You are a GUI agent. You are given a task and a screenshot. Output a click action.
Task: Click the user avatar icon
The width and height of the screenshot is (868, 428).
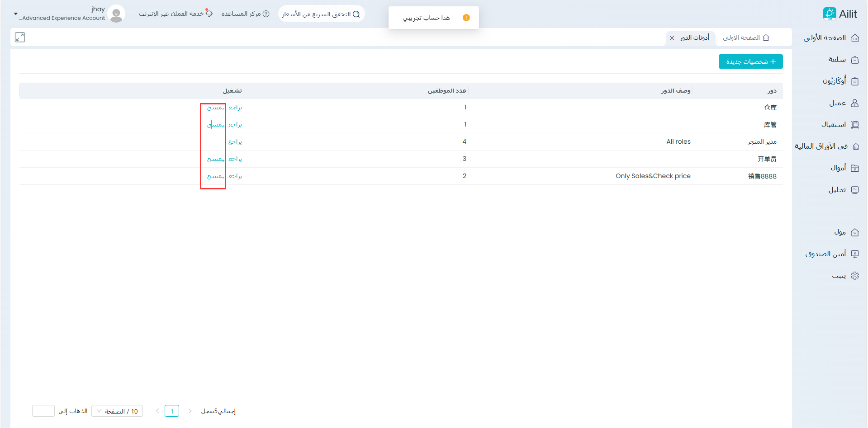tap(116, 14)
